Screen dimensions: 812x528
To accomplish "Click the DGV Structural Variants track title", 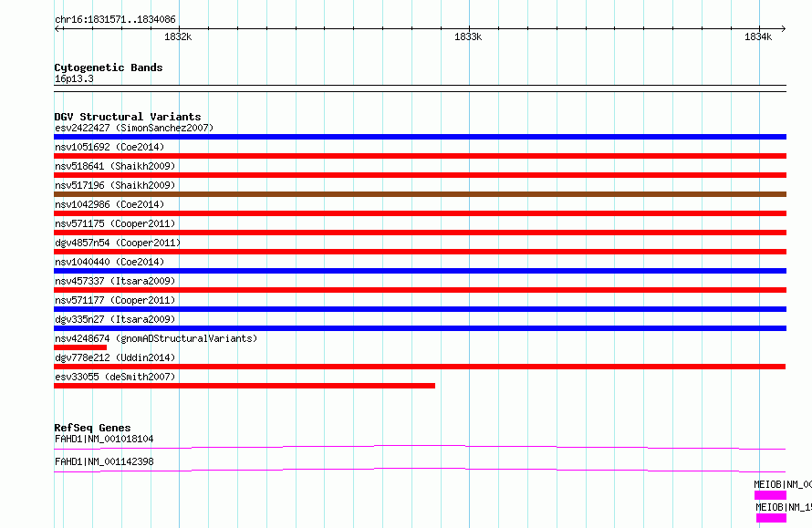I will [128, 117].
